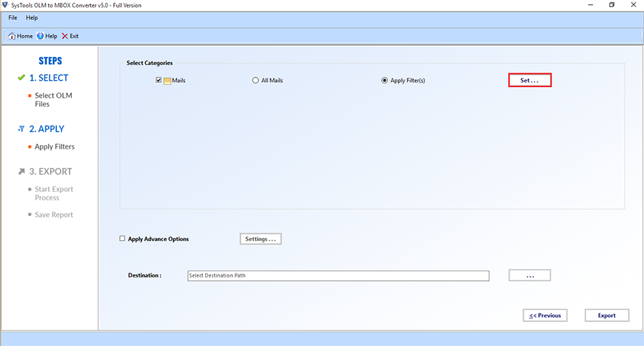Viewport: 644px width, 346px height.
Task: Click the filter icon beside 2. APPLY
Action: (x=21, y=129)
